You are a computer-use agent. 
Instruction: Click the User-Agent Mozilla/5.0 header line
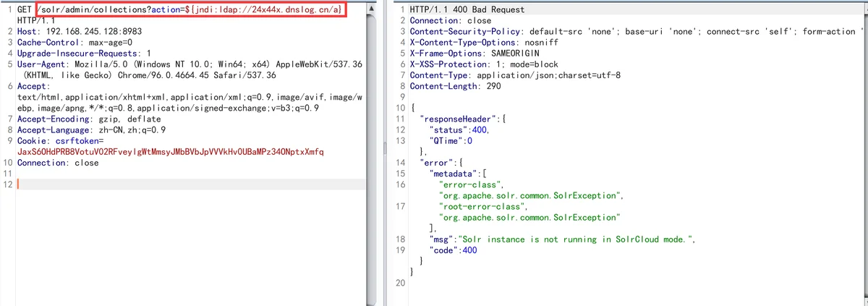[190, 64]
